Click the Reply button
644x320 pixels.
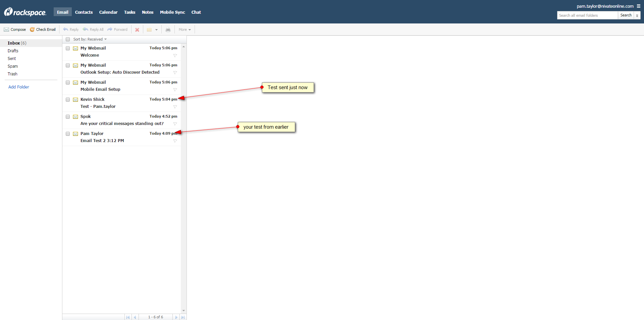[71, 29]
